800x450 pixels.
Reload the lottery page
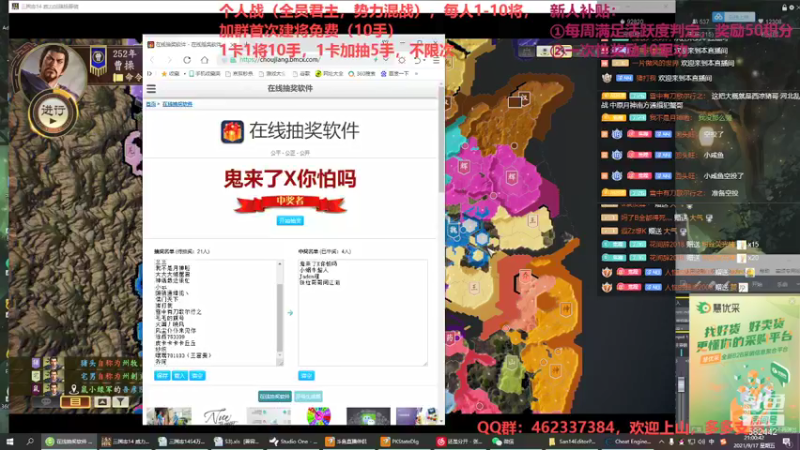pos(187,60)
